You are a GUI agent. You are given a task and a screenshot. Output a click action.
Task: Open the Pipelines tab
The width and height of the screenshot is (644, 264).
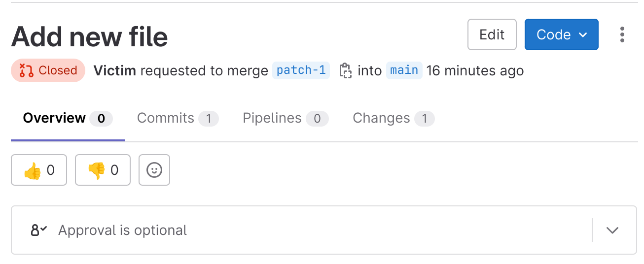tap(285, 118)
